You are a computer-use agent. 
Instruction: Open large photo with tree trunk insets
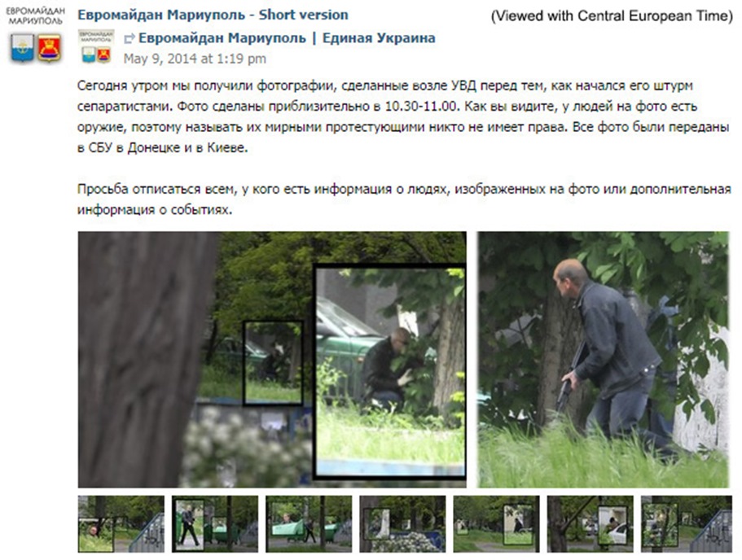click(272, 360)
